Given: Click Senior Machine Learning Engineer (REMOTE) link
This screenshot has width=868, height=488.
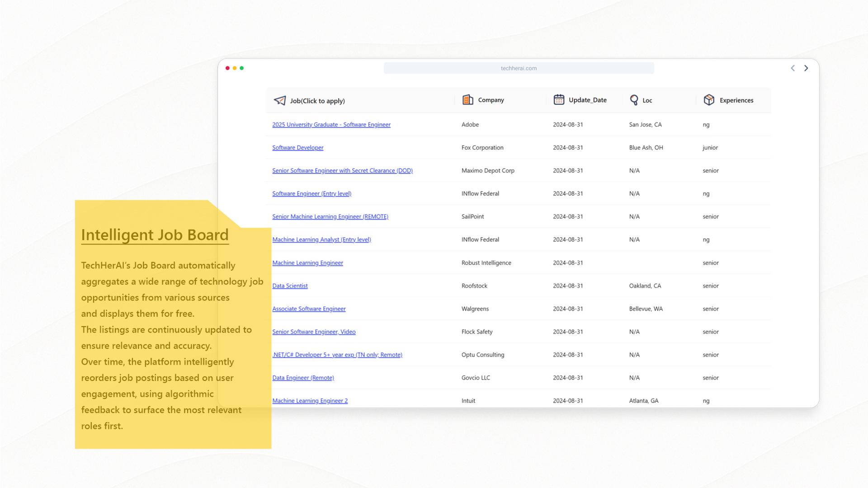Looking at the screenshot, I should point(330,216).
